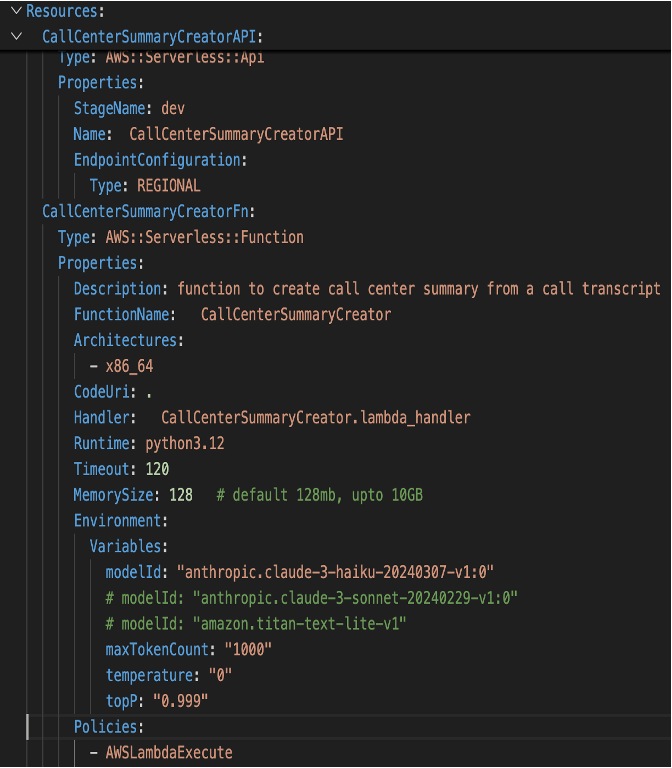Place cursor on REGIONAL endpoint type
672x768 pixels.
(169, 185)
